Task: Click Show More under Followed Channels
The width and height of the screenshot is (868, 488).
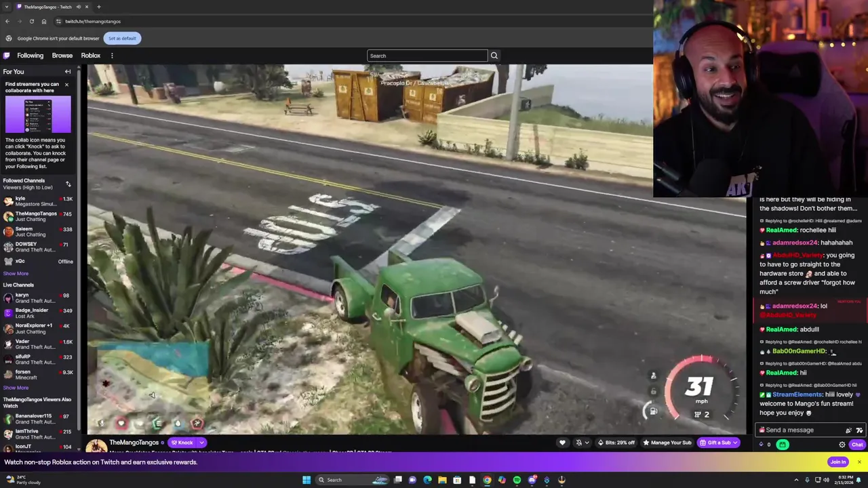Action: [x=16, y=274]
